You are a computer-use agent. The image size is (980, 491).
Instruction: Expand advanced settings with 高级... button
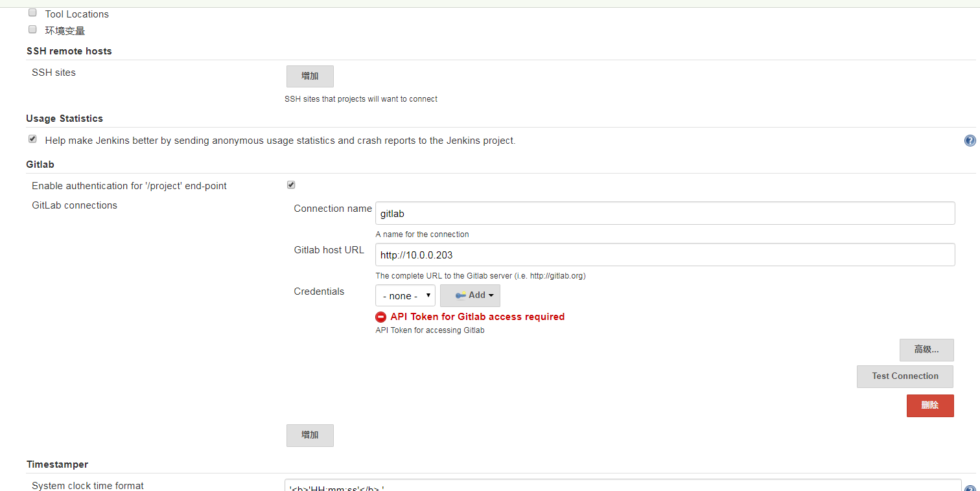pyautogui.click(x=926, y=350)
